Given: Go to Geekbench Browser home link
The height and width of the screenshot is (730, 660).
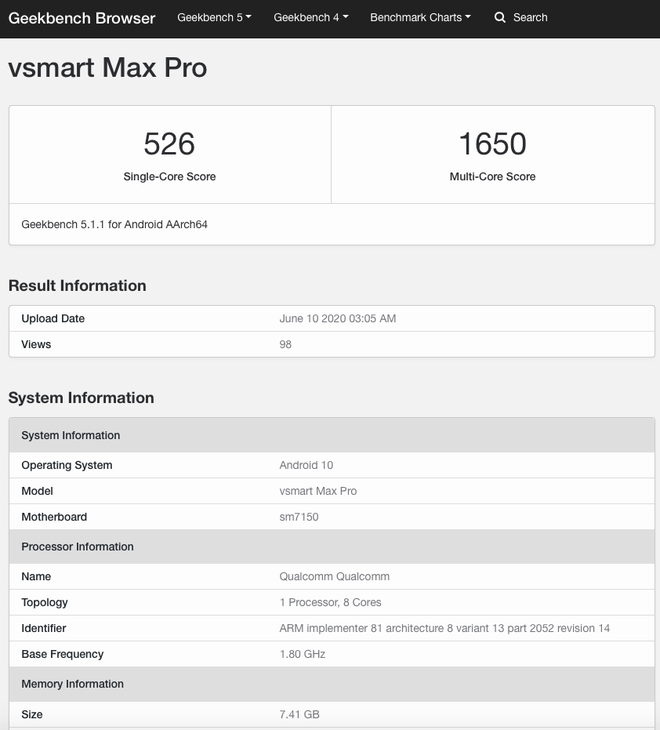Looking at the screenshot, I should coord(82,18).
